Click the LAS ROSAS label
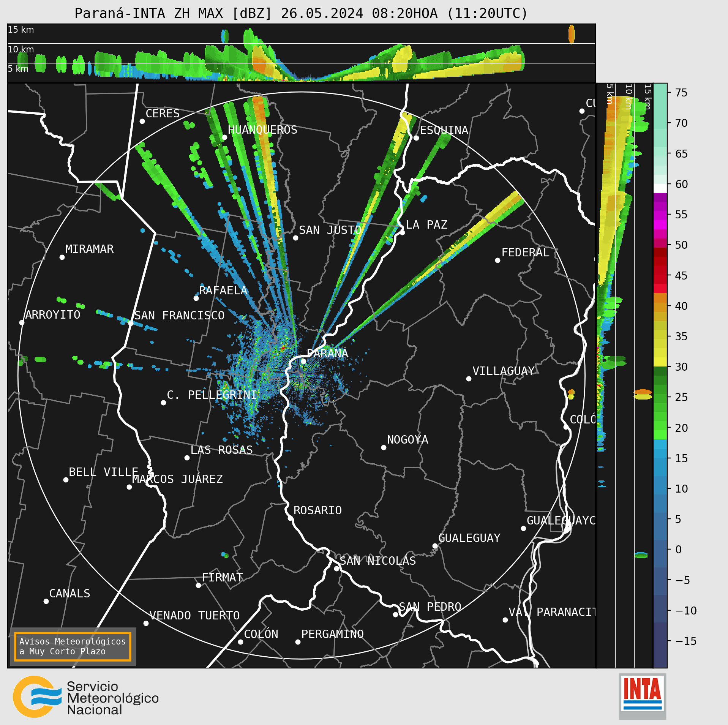728x725 pixels. tap(221, 450)
